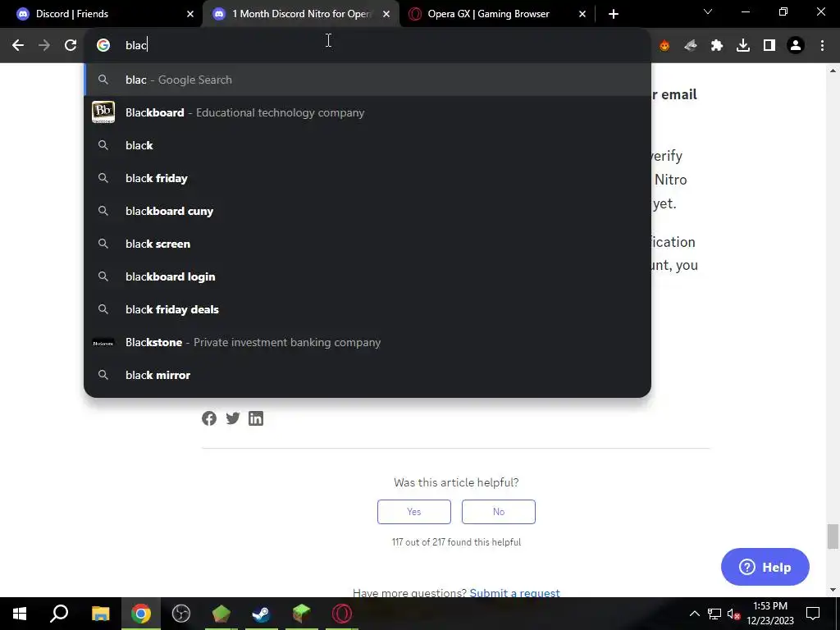
Task: Select the 'black screen' suggestion
Action: click(367, 244)
